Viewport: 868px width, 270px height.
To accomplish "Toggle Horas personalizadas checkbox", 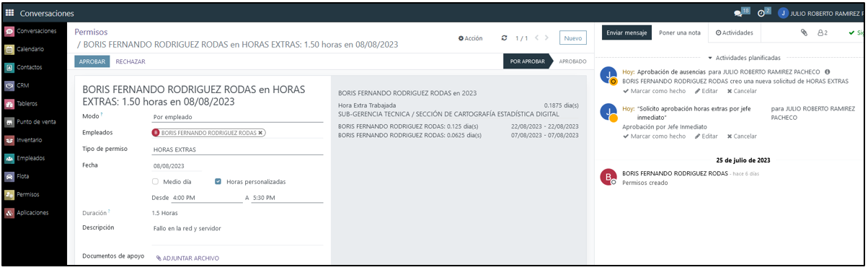I will click(218, 182).
